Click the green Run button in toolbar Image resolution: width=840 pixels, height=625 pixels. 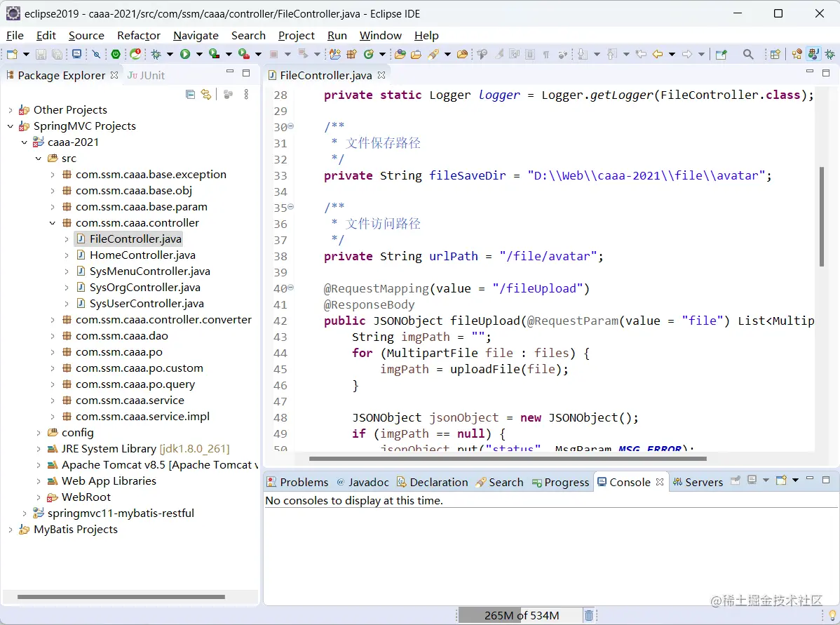click(x=185, y=54)
